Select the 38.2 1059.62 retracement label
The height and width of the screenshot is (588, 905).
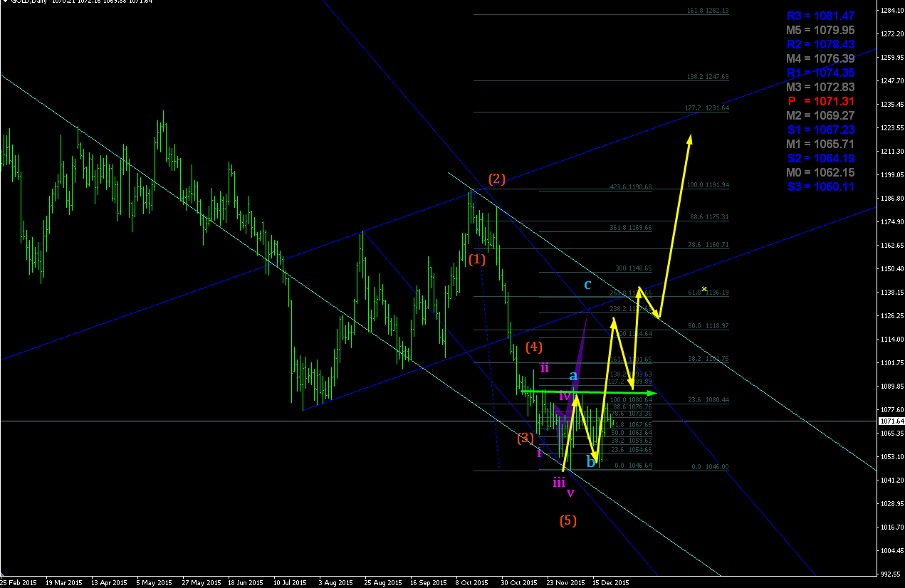(x=632, y=441)
